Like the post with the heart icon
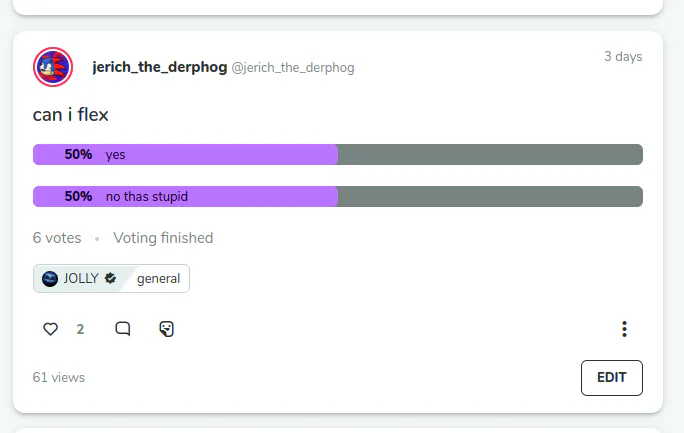This screenshot has width=684, height=433. [51, 329]
